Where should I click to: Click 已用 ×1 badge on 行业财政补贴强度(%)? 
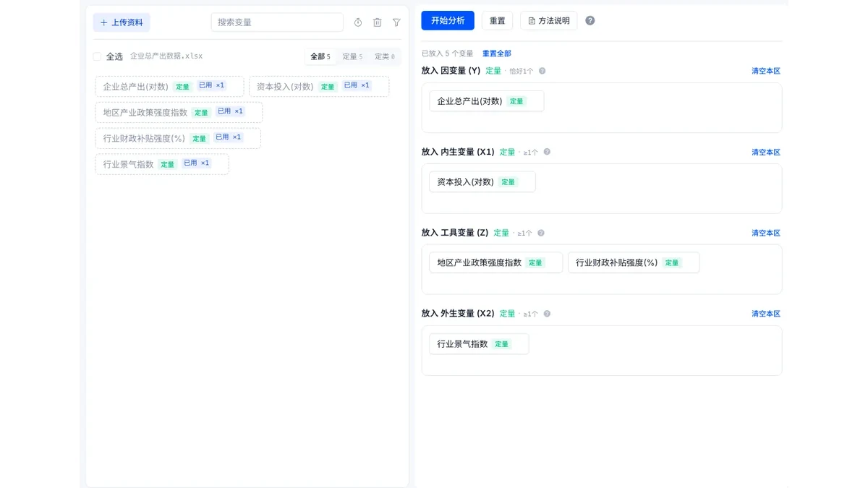pos(228,137)
